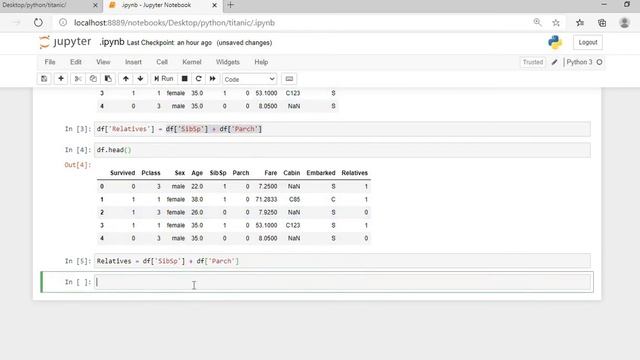
Task: Cut selected cells with scissors icon
Action: pos(78,79)
